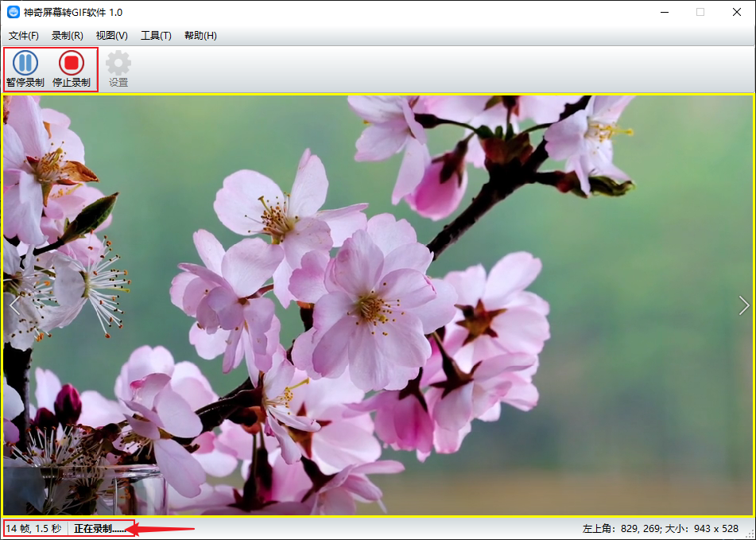
Task: Pause recording with the 暂停录制 button
Action: [25, 69]
